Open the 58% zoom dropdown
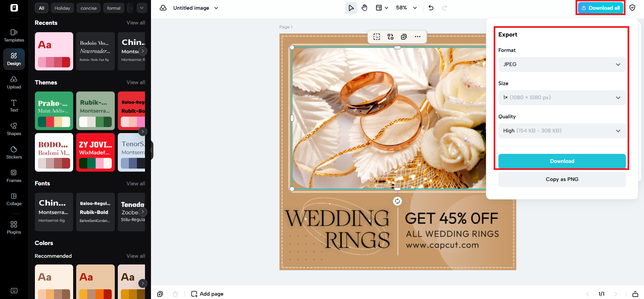Screen dimensions: 644x299 (406, 8)
